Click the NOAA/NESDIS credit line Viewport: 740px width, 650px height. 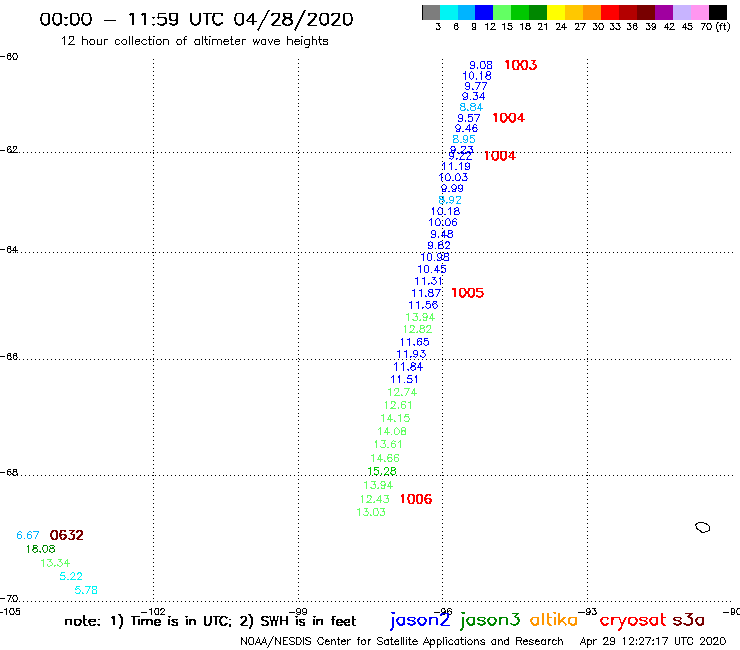coord(402,641)
